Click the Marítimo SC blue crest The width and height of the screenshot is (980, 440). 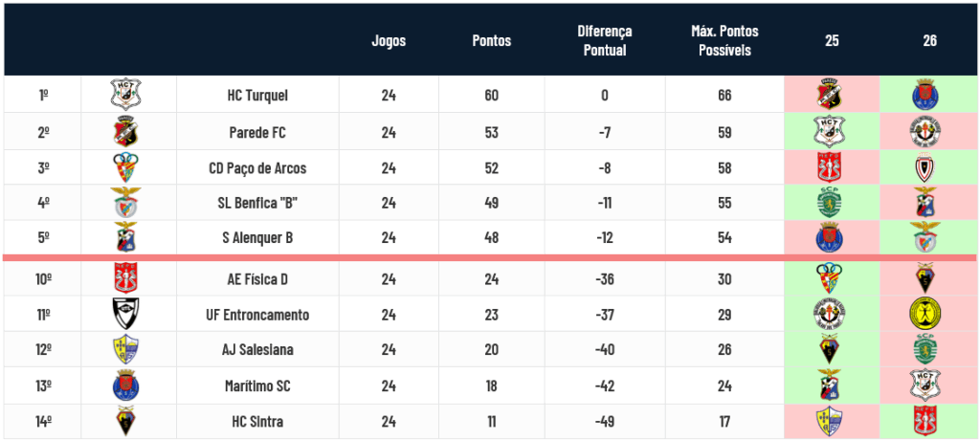click(125, 385)
